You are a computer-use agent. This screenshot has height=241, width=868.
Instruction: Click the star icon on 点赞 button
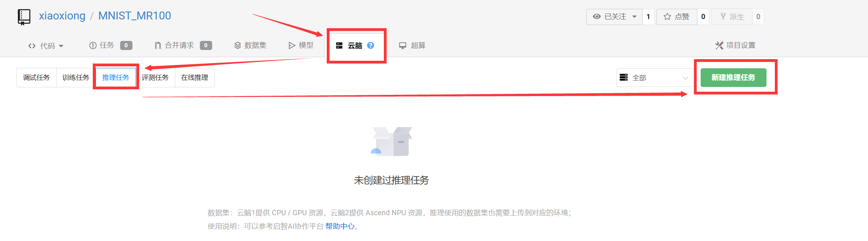tap(667, 17)
